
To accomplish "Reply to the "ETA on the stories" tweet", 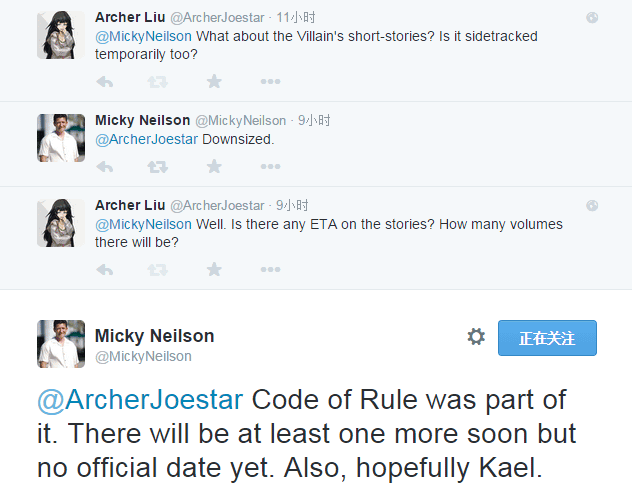I will point(105,269).
